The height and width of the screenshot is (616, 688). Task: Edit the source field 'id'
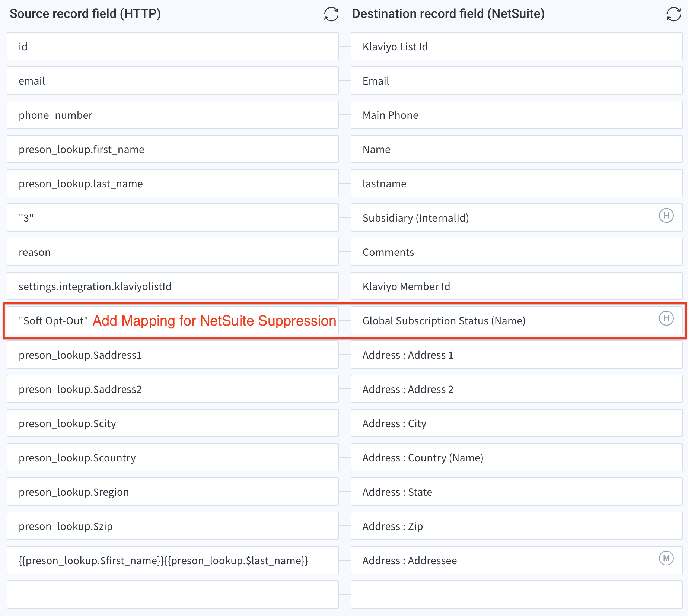click(173, 46)
